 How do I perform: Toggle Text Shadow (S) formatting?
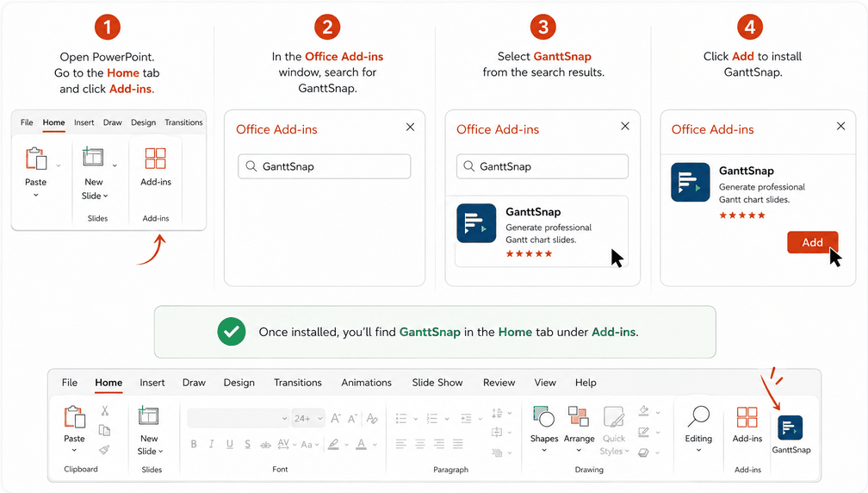(x=247, y=444)
